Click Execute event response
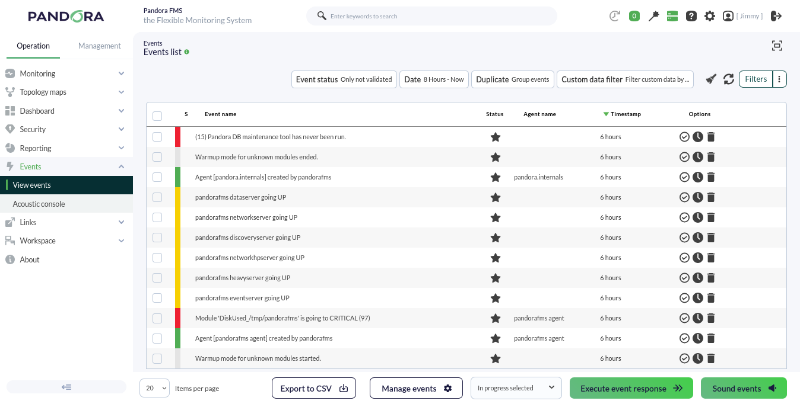The height and width of the screenshot is (404, 800). [631, 388]
